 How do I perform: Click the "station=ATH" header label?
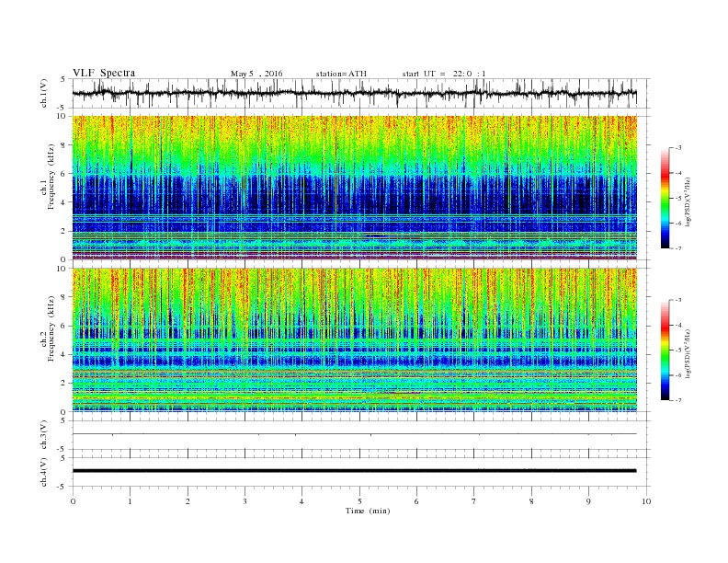[x=341, y=74]
